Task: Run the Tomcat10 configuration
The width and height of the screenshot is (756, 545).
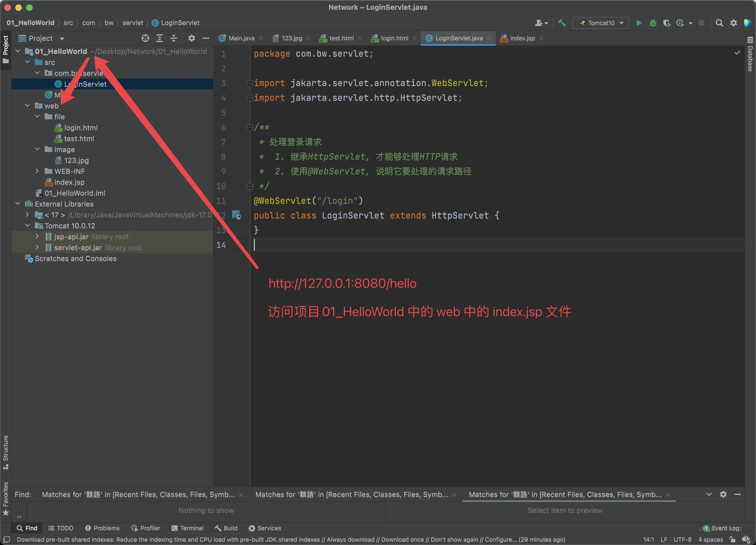Action: (639, 23)
